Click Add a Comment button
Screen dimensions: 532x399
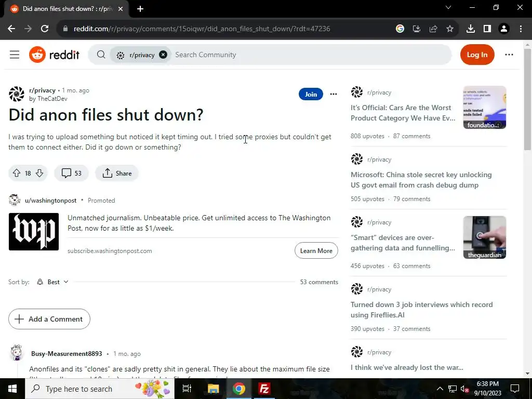tap(49, 319)
